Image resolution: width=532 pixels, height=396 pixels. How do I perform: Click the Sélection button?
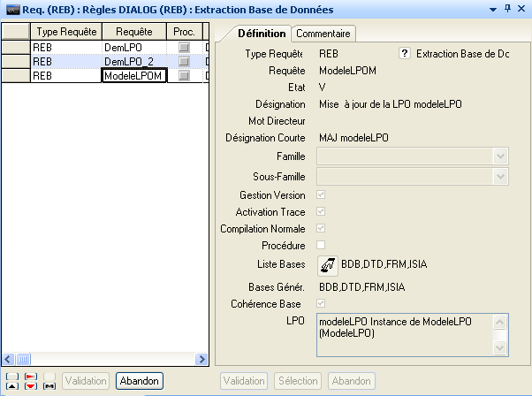(x=298, y=381)
